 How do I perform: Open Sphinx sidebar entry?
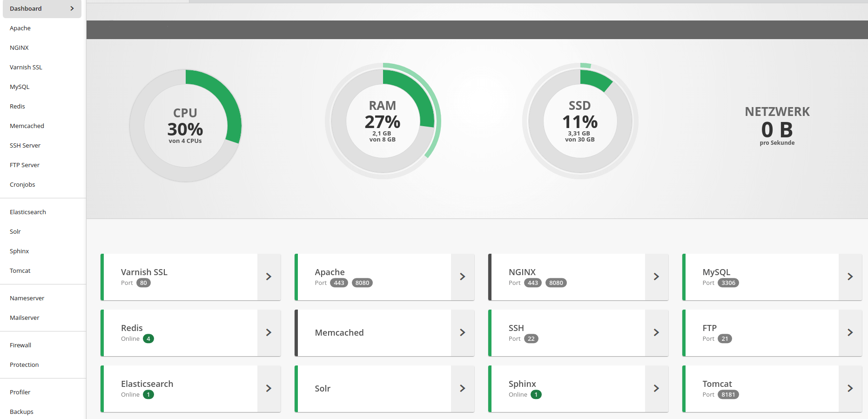(x=19, y=251)
